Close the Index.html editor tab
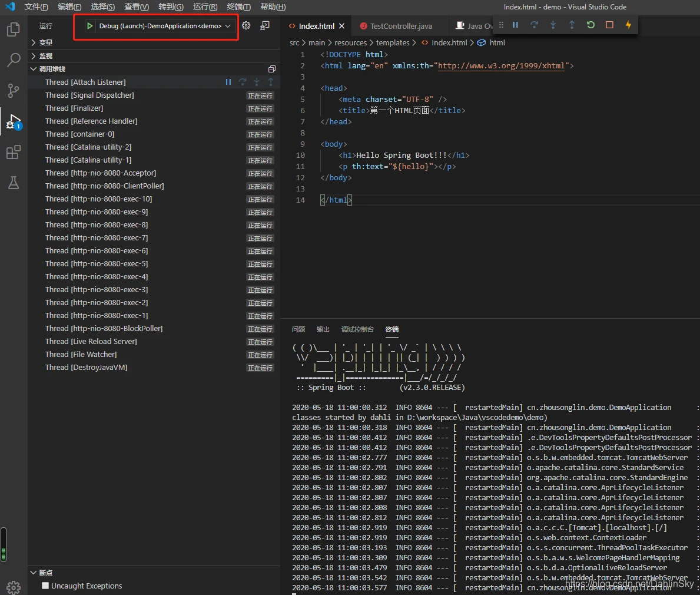 [x=341, y=26]
